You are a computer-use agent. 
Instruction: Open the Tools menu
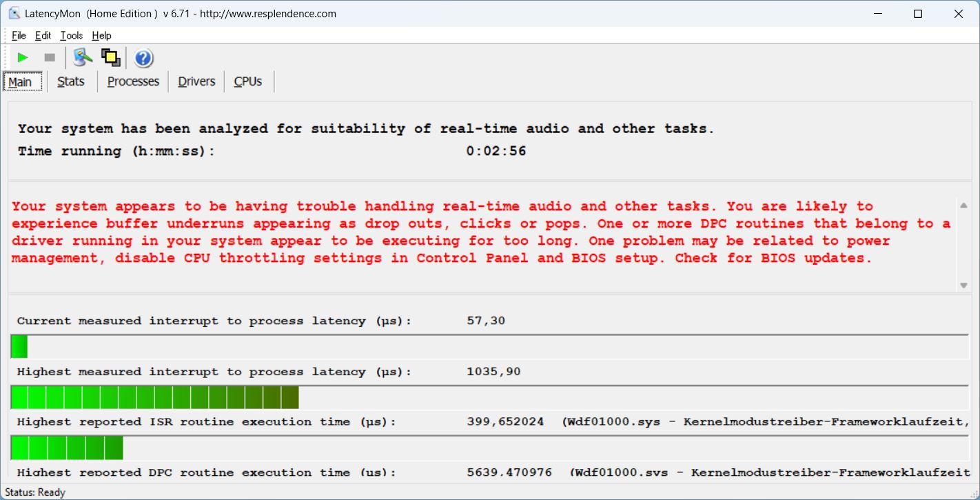pos(71,36)
